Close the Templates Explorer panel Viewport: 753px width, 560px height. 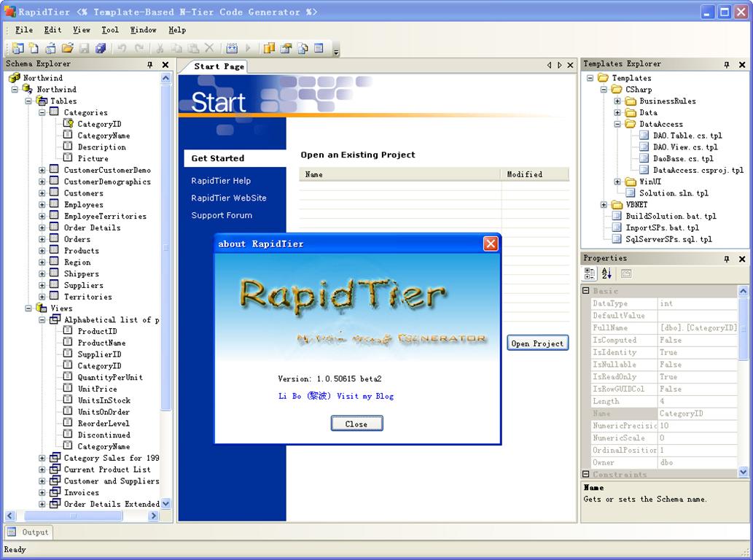click(742, 64)
